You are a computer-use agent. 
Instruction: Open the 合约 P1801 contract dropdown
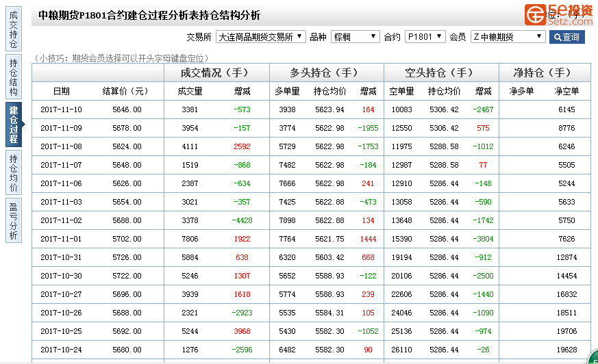(425, 37)
